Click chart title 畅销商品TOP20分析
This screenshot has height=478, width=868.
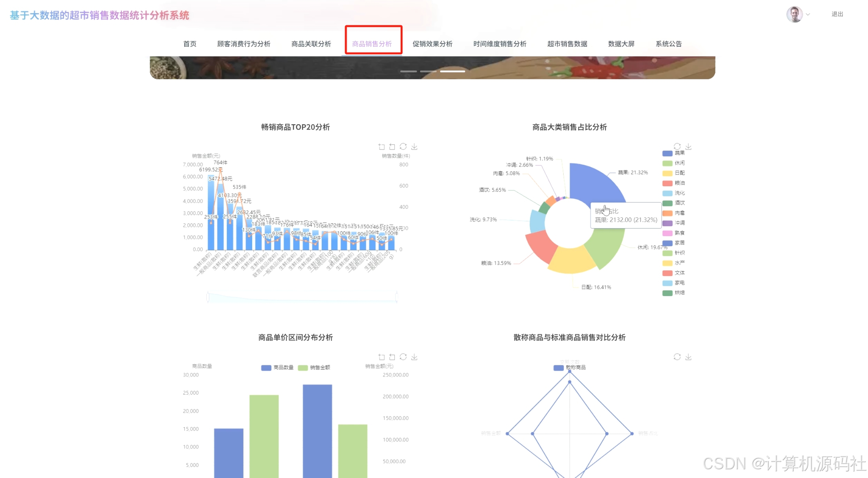(x=295, y=127)
